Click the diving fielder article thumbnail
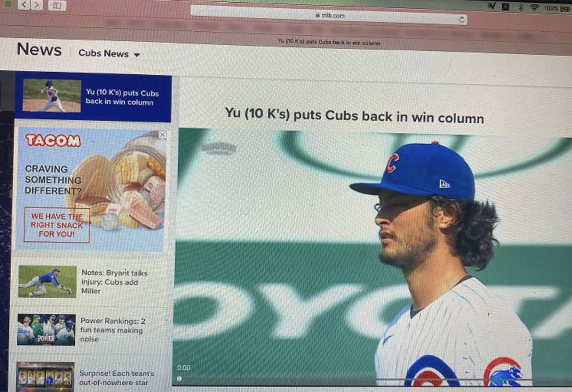 click(x=47, y=282)
